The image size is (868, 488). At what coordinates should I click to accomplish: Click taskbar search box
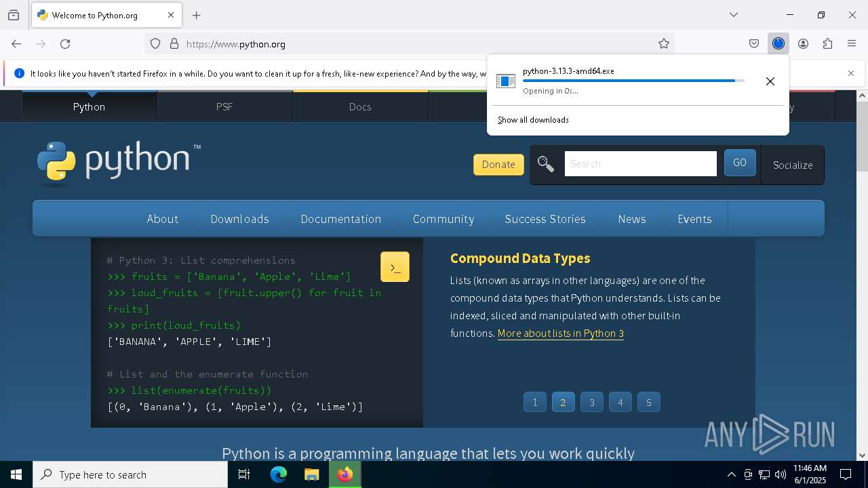click(130, 474)
